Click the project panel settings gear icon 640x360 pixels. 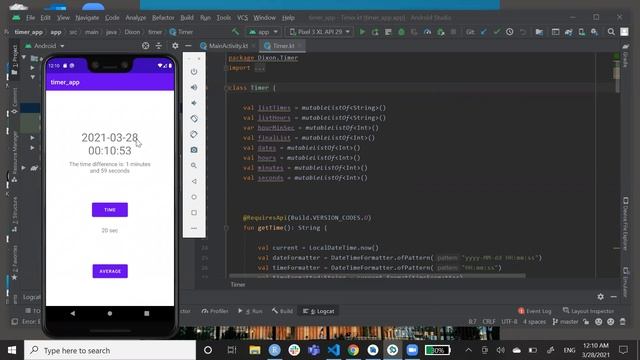point(175,46)
